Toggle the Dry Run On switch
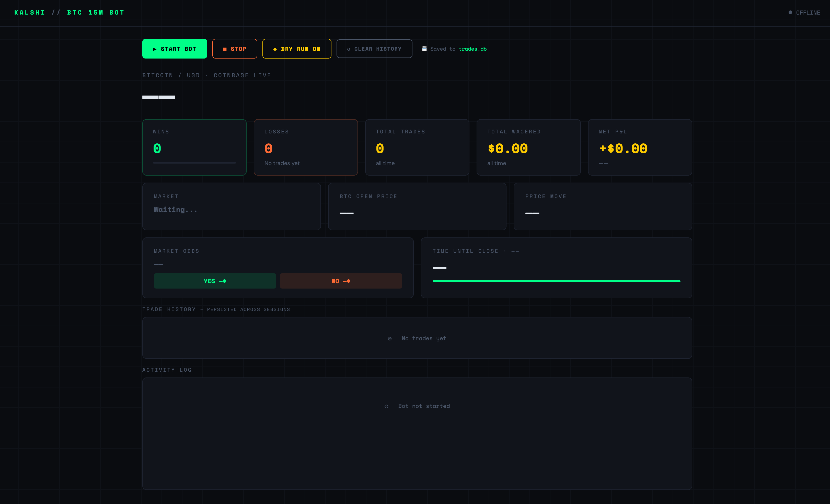The width and height of the screenshot is (830, 504). point(297,49)
